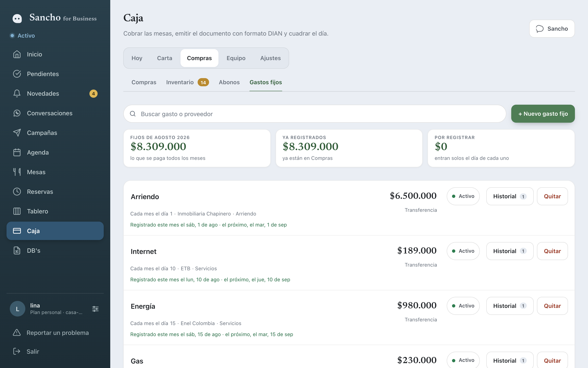Go to the Compras sub-tab
This screenshot has height=368, width=588.
pyautogui.click(x=144, y=82)
